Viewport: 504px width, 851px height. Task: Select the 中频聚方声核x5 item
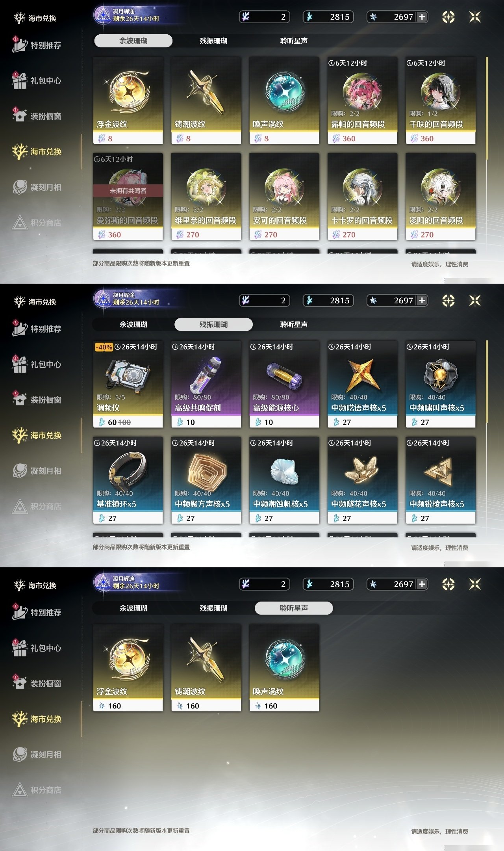tap(206, 480)
